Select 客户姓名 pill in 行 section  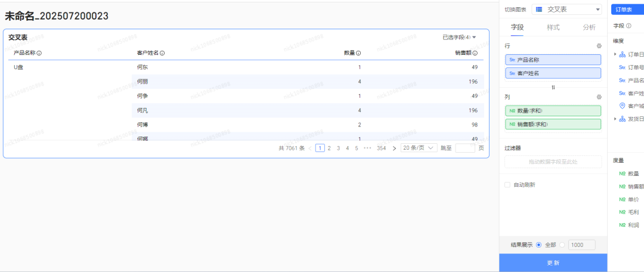[553, 73]
